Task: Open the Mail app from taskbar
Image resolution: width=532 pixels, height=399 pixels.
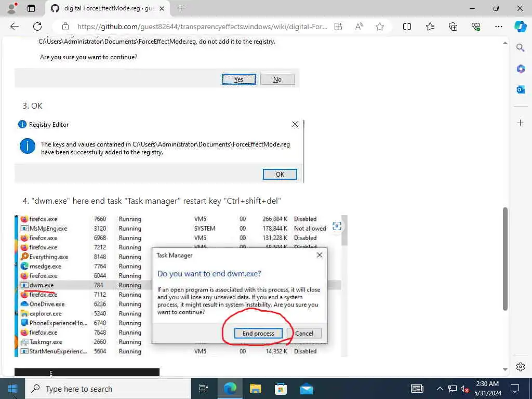Action: (x=307, y=389)
